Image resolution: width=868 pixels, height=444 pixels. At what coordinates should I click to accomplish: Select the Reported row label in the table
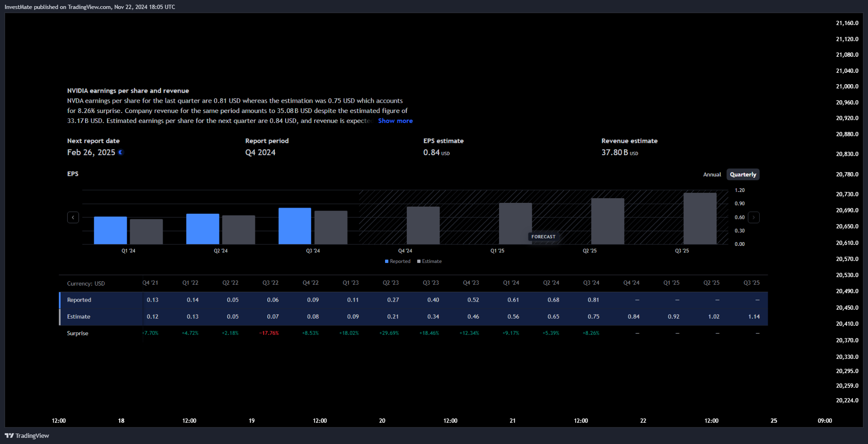(x=79, y=300)
